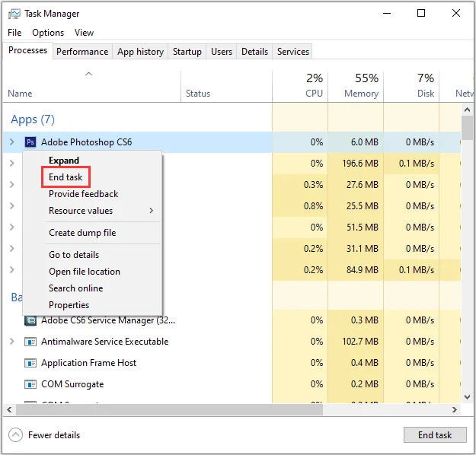476x455 pixels.
Task: Minimize the Task Manager window
Action: click(387, 14)
